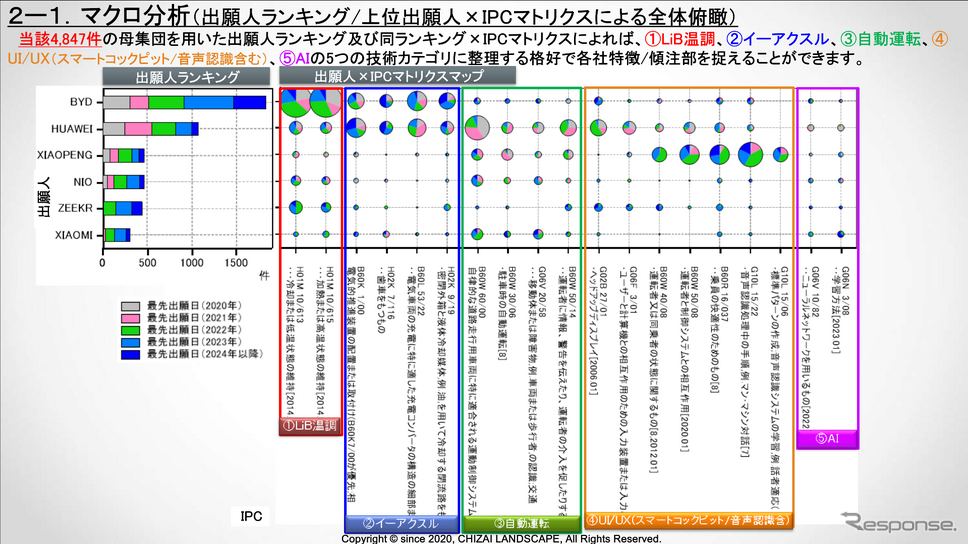The image size is (968, 544).
Task: Click the BYD applicant label
Action: pyautogui.click(x=81, y=102)
